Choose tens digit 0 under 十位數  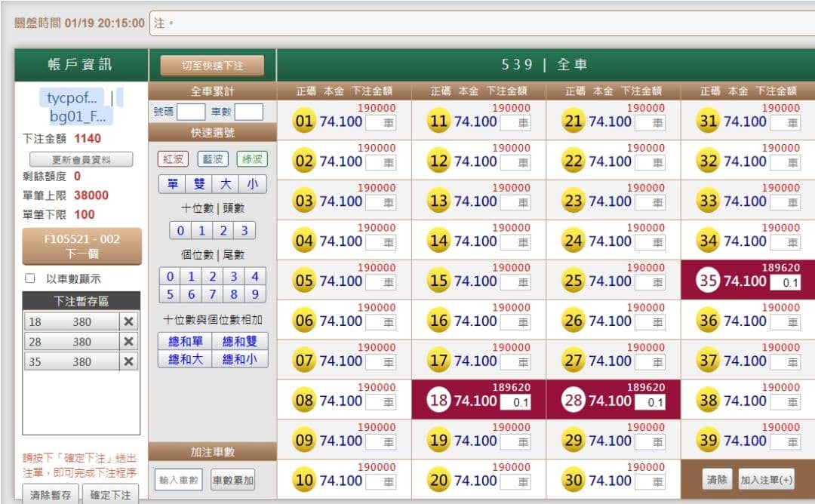pyautogui.click(x=180, y=230)
